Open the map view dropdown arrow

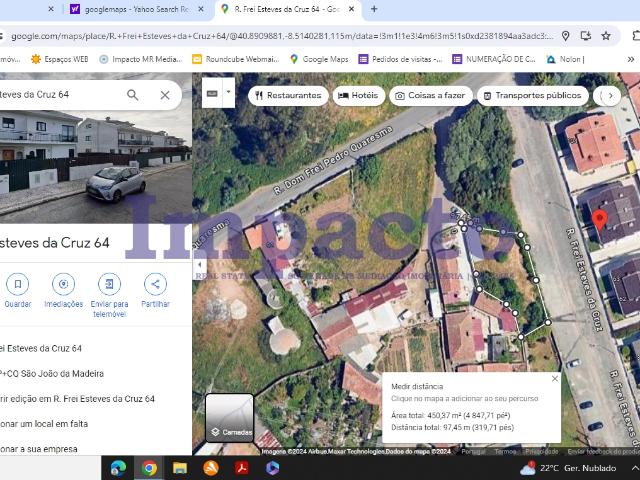tap(229, 92)
